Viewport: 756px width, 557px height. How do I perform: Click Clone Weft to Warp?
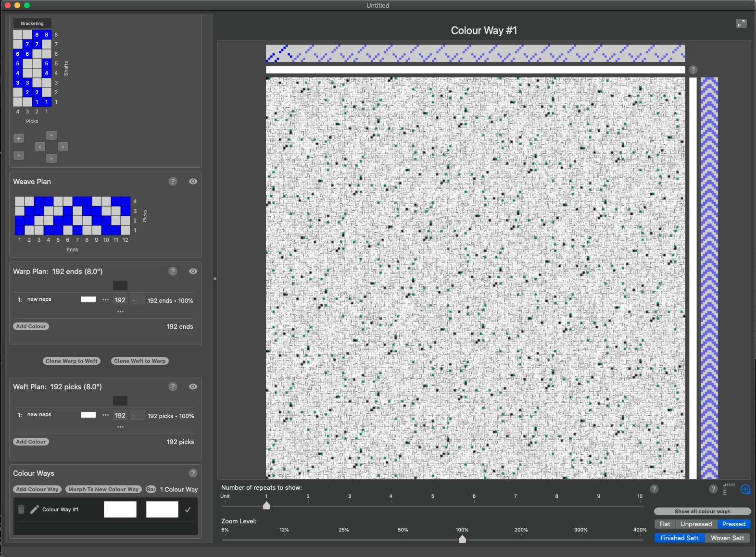[140, 361]
